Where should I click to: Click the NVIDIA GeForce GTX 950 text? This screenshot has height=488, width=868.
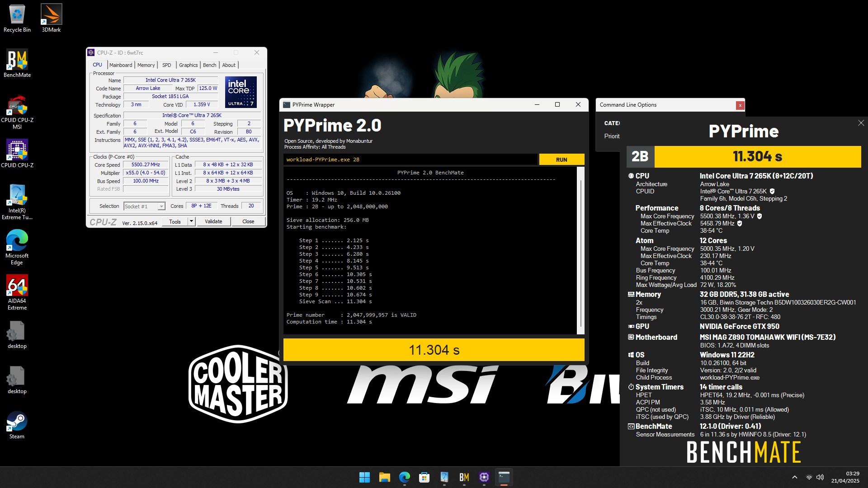click(x=739, y=326)
